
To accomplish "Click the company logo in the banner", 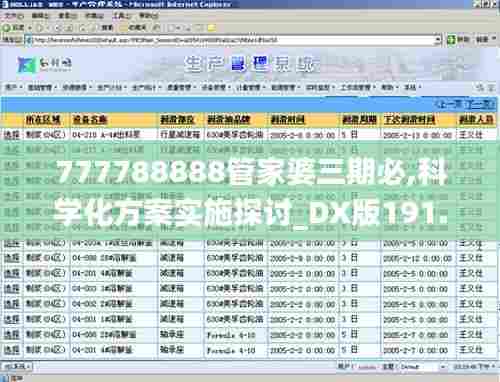I will click(x=44, y=64).
